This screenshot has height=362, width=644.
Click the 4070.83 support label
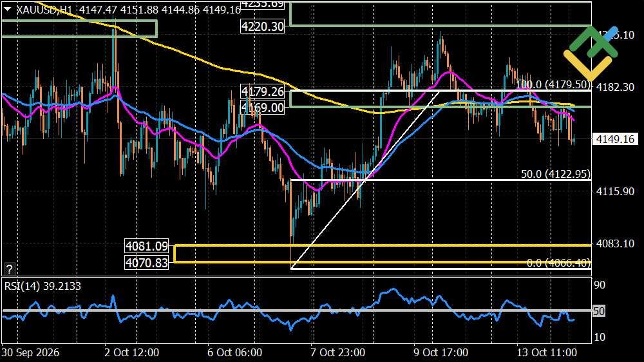(x=147, y=263)
